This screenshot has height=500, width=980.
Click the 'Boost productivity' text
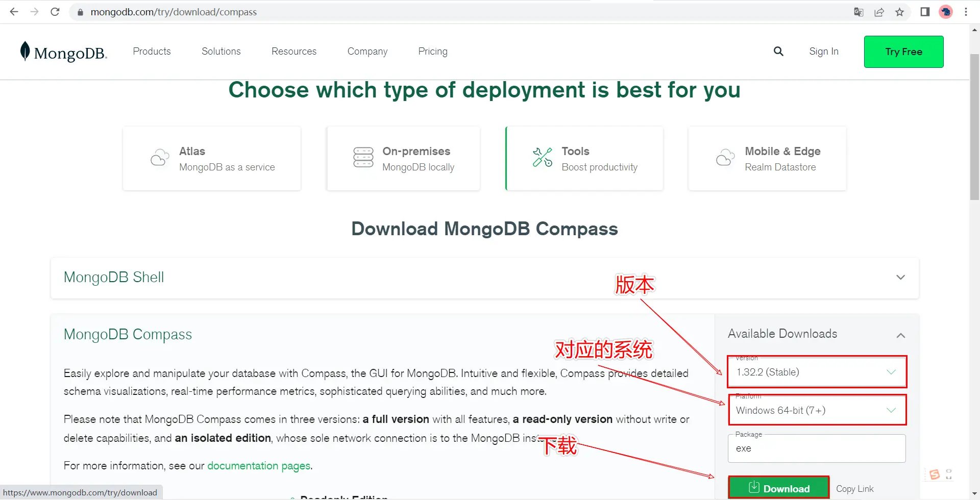click(600, 167)
